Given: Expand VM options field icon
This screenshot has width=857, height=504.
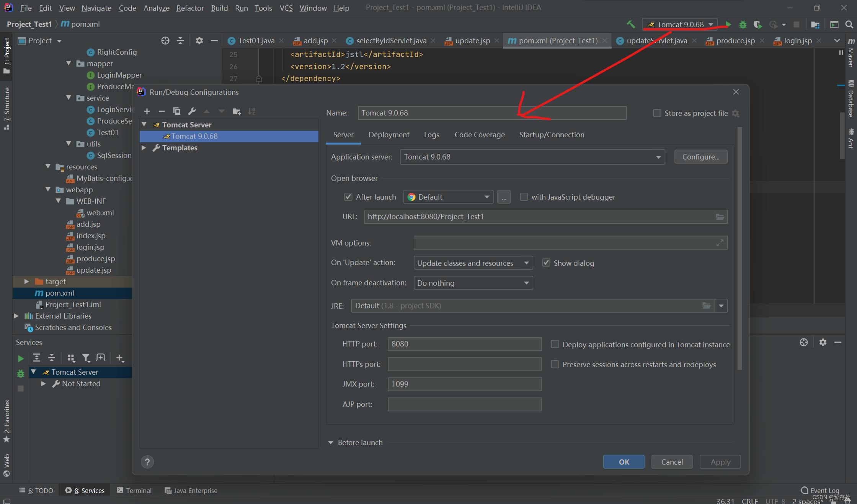Looking at the screenshot, I should pos(720,243).
